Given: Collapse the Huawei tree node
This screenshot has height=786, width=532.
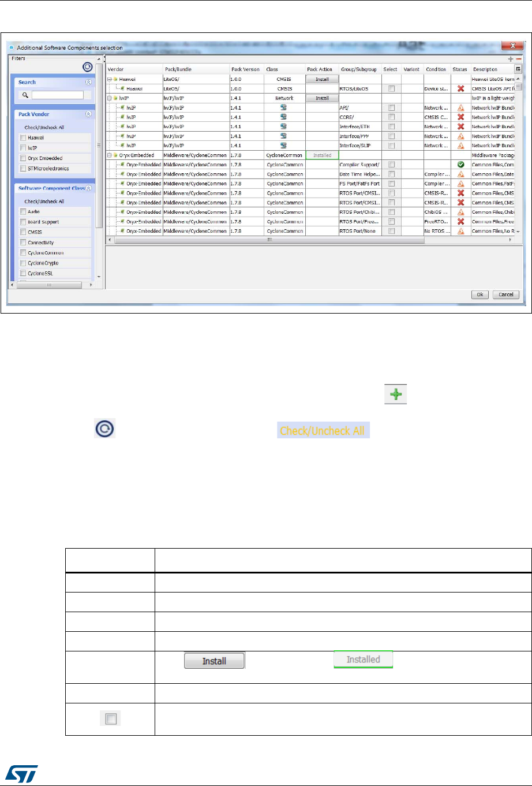Looking at the screenshot, I should click(110, 79).
